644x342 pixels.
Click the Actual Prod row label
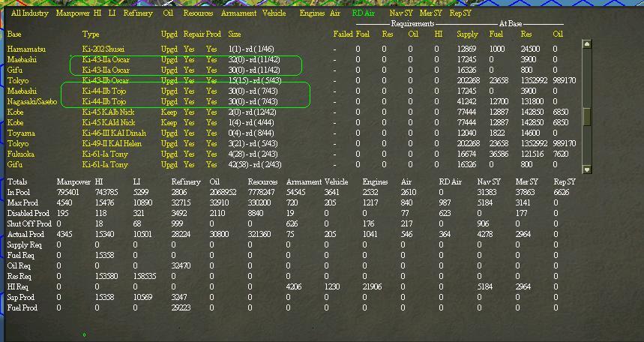point(25,234)
